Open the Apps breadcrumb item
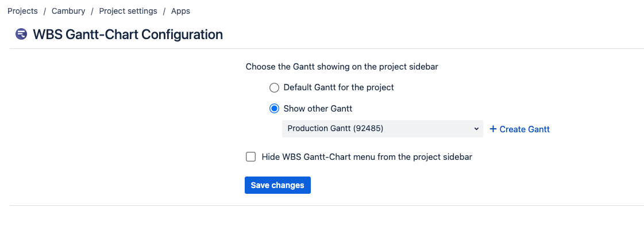The height and width of the screenshot is (230, 644). pos(180,11)
